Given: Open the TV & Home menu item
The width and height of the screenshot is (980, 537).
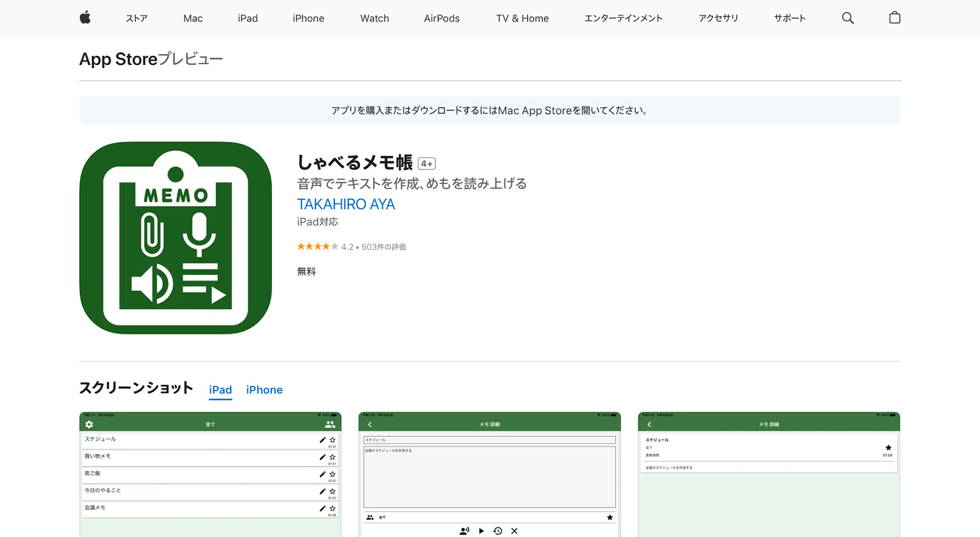Looking at the screenshot, I should pyautogui.click(x=522, y=18).
